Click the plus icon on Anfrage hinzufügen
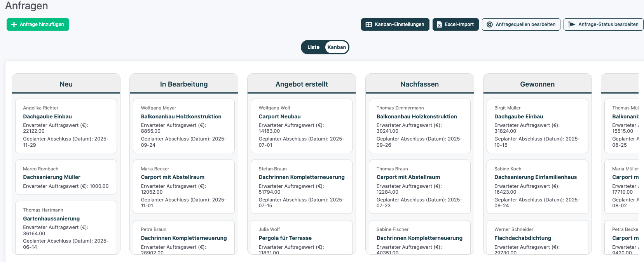 (14, 24)
